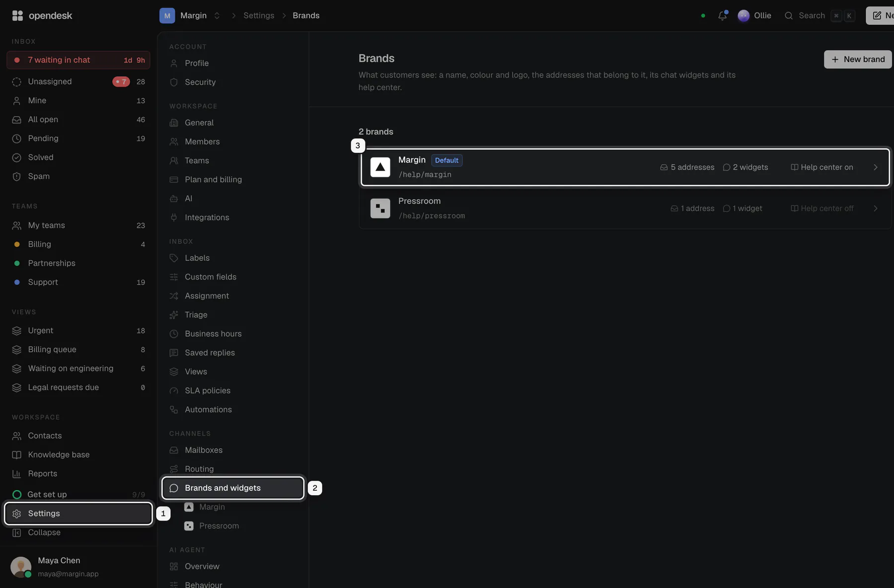Open the Margin workspace switcher
Screen dimensions: 894x588
click(x=190, y=15)
